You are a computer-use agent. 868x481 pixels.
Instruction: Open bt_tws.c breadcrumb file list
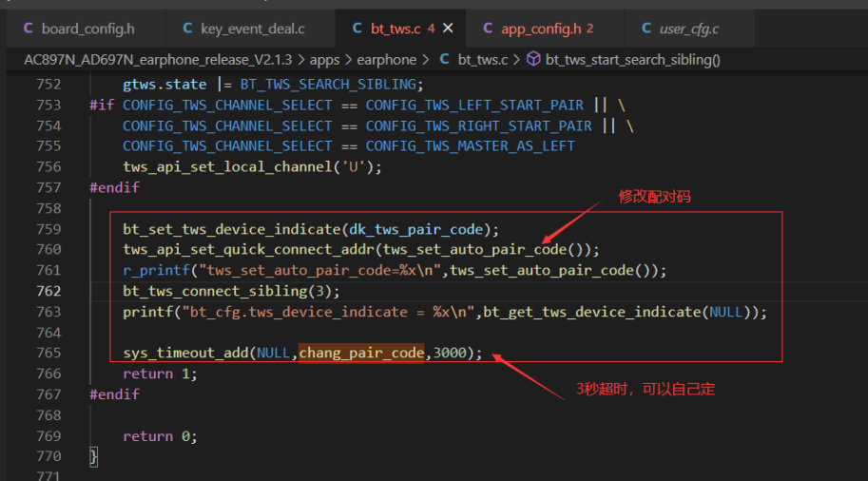[482, 60]
